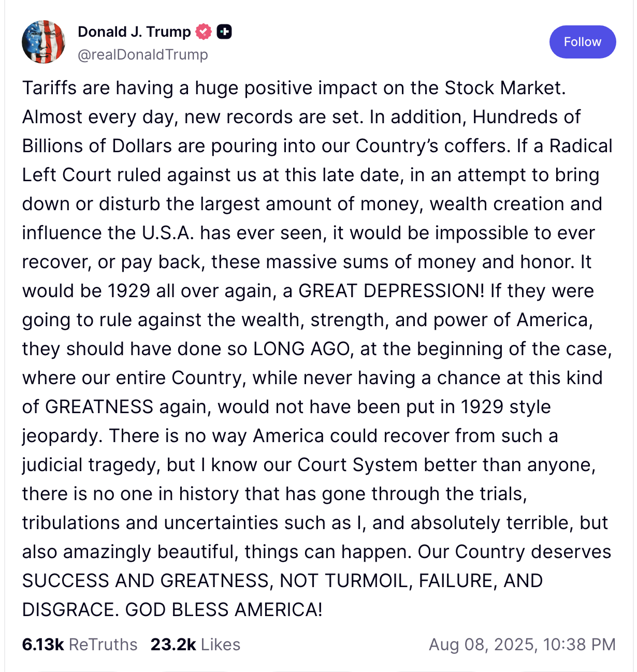Click the 'Likes' label
The width and height of the screenshot is (637, 672).
(x=221, y=645)
